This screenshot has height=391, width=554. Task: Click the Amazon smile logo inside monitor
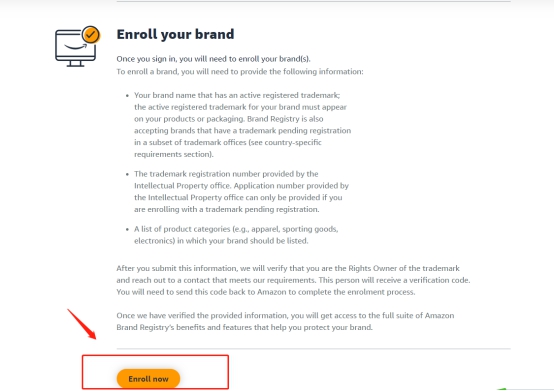tap(75, 46)
